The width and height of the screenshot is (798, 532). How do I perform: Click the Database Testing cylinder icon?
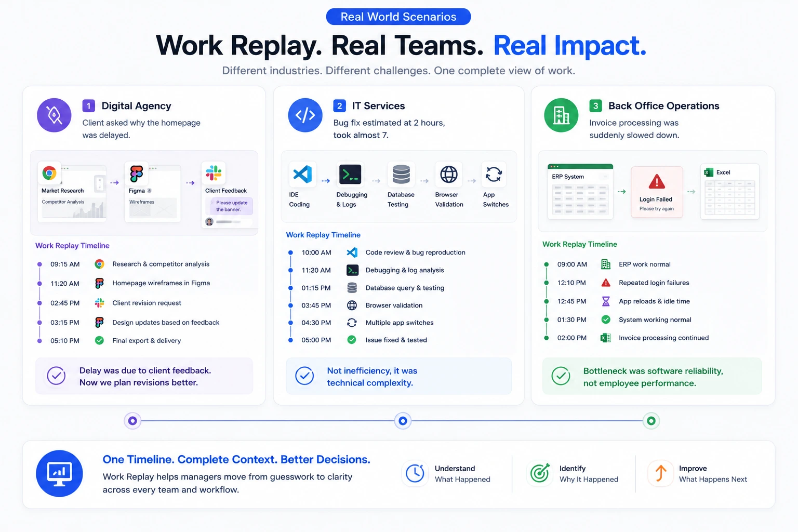click(x=401, y=174)
